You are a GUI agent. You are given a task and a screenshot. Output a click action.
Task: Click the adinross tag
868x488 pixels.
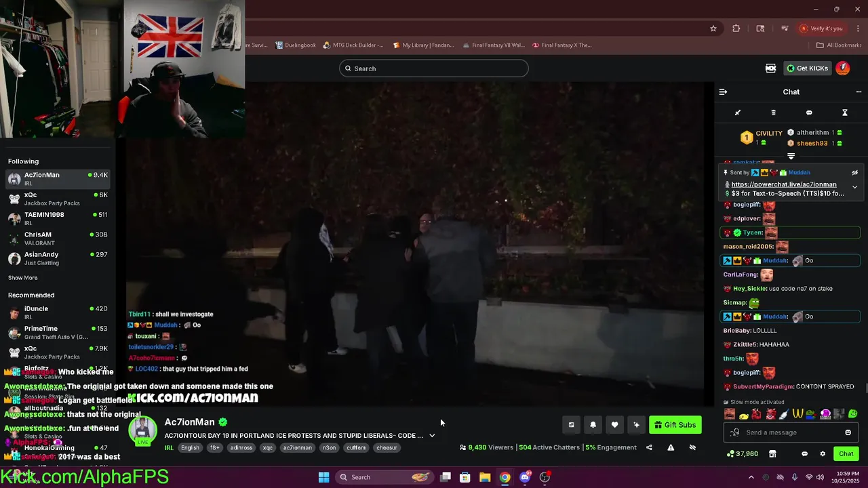(241, 448)
